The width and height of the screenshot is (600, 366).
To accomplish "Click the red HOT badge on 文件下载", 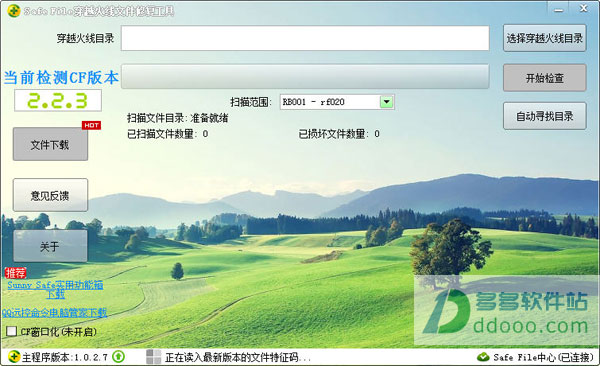I will click(91, 125).
